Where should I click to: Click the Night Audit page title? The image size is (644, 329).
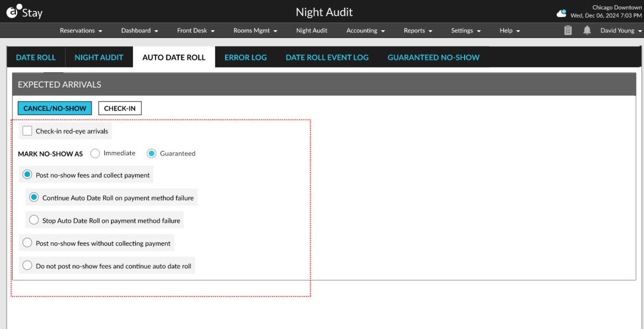[324, 12]
